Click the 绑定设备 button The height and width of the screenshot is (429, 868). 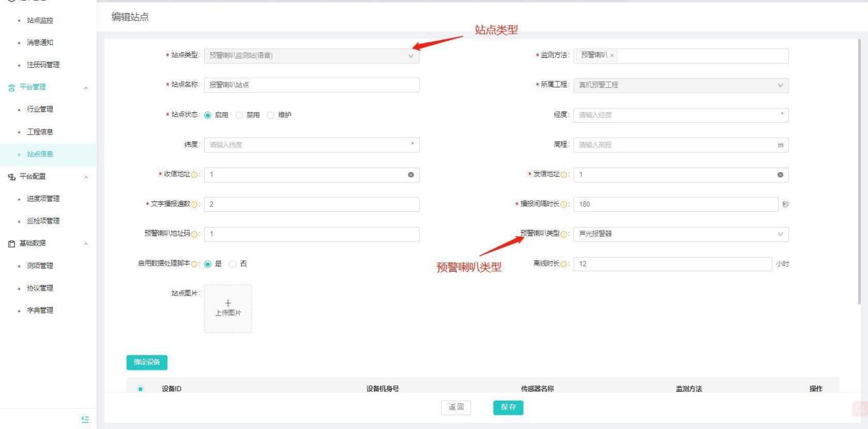click(x=147, y=361)
